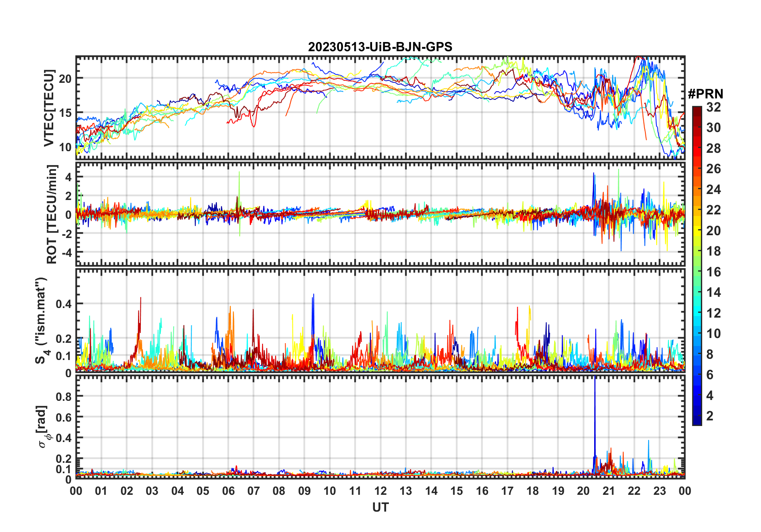Viewport: 761px width, 532px height.
Task: Click colorbar tick label 16
Action: point(713,272)
